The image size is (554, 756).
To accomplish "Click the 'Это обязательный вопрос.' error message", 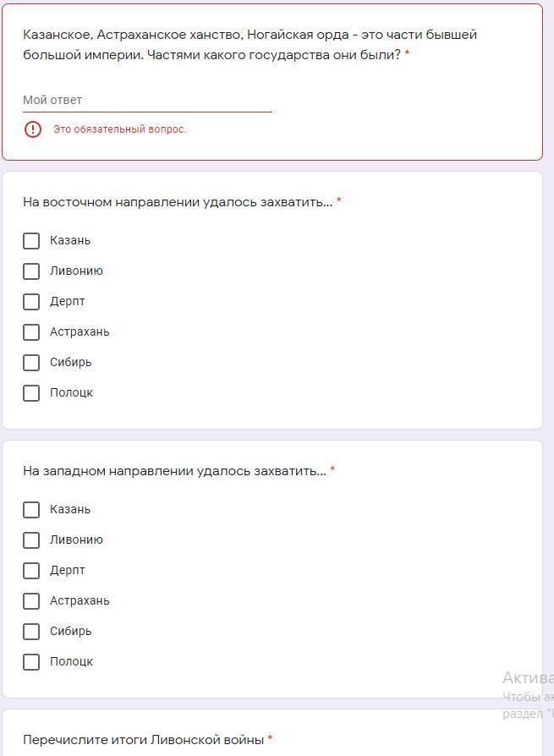I will click(120, 129).
